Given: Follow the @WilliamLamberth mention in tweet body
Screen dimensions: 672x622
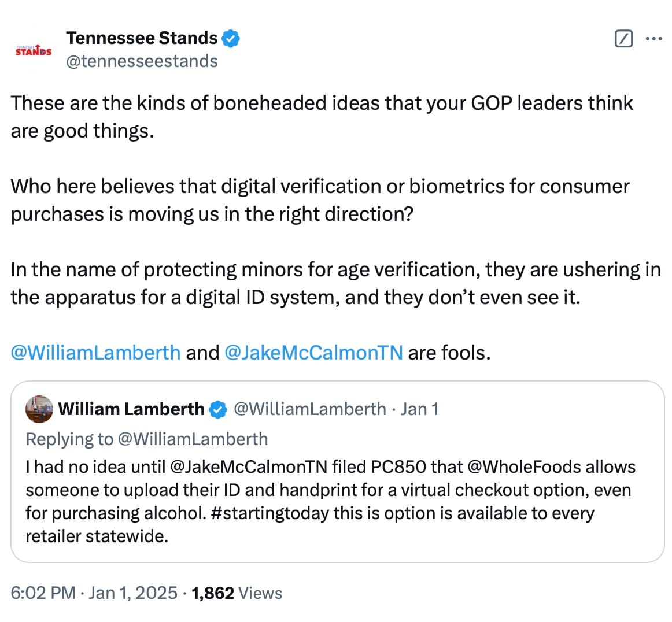Looking at the screenshot, I should pos(95,353).
